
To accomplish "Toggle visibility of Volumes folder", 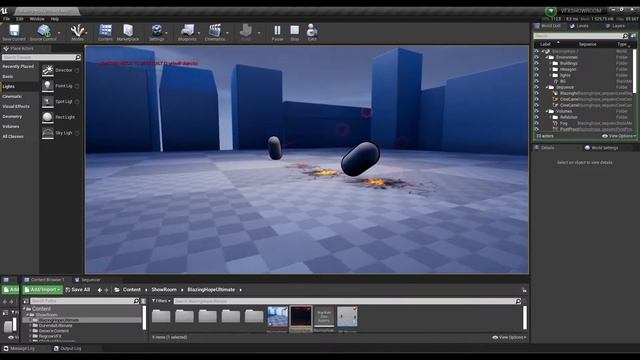I will (x=536, y=111).
